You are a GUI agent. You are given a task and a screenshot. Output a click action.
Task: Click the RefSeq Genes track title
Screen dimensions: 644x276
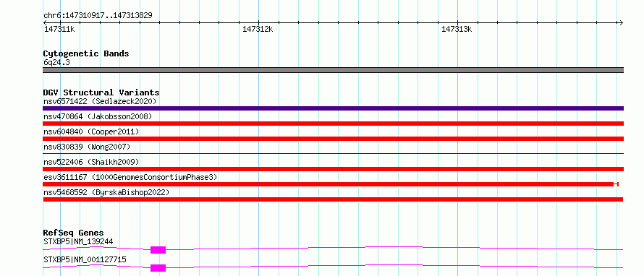pyautogui.click(x=74, y=233)
